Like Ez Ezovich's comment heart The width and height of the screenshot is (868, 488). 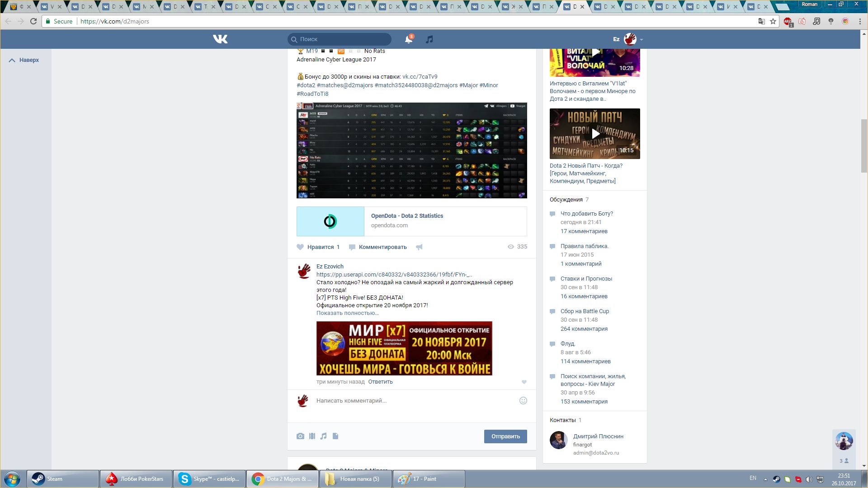[524, 382]
